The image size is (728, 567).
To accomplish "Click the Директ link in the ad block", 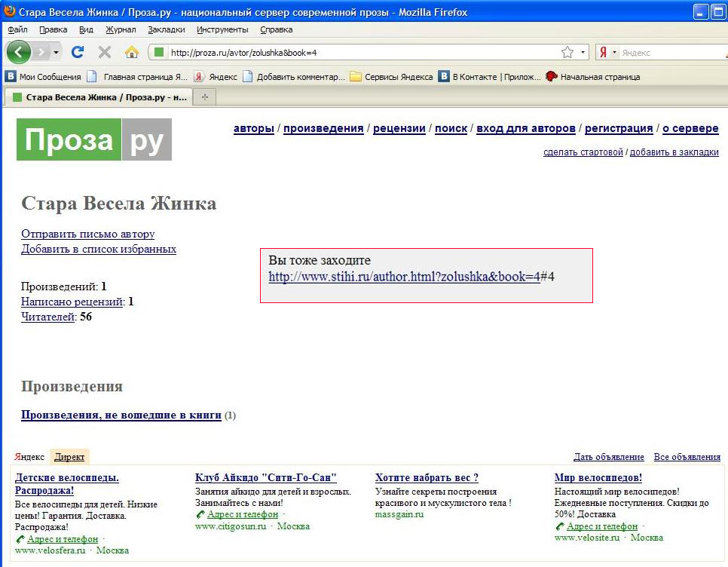I will [69, 457].
